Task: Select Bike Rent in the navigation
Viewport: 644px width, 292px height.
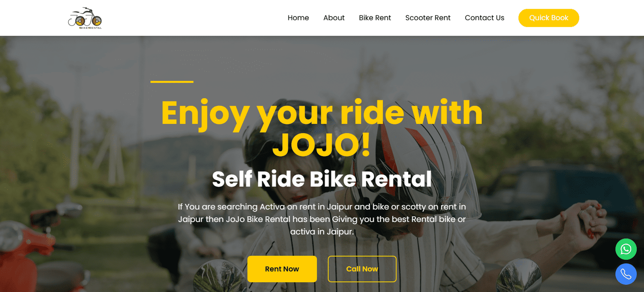Action: (375, 18)
